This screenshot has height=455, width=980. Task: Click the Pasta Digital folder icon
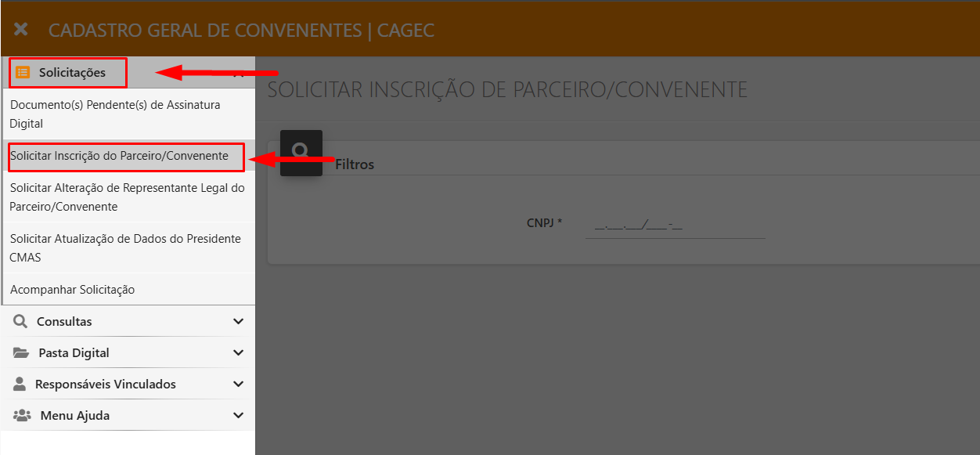pyautogui.click(x=21, y=352)
